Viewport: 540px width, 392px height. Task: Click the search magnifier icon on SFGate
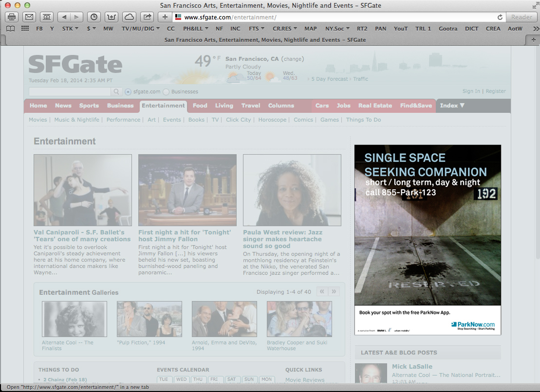coord(116,91)
